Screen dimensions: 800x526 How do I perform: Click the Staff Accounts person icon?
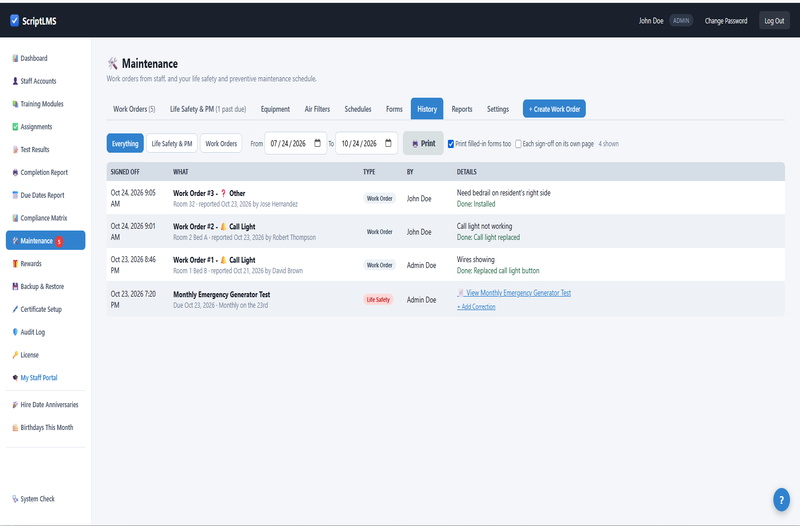coord(15,81)
